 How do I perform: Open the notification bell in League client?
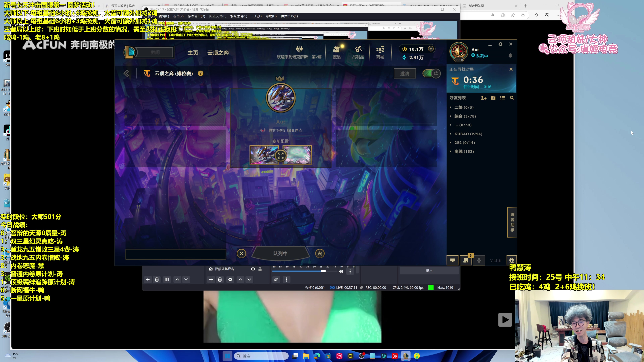510,55
